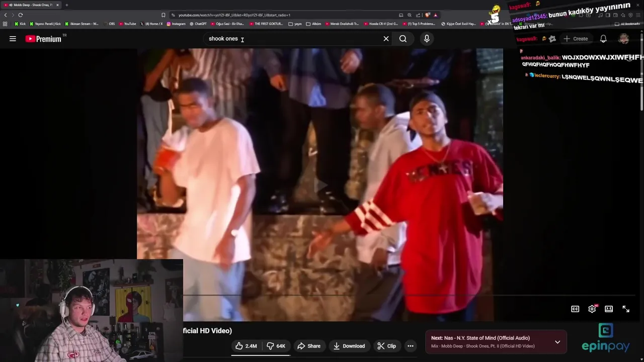Open the player settings gear
Viewport: 644px width, 362px height.
click(592, 309)
